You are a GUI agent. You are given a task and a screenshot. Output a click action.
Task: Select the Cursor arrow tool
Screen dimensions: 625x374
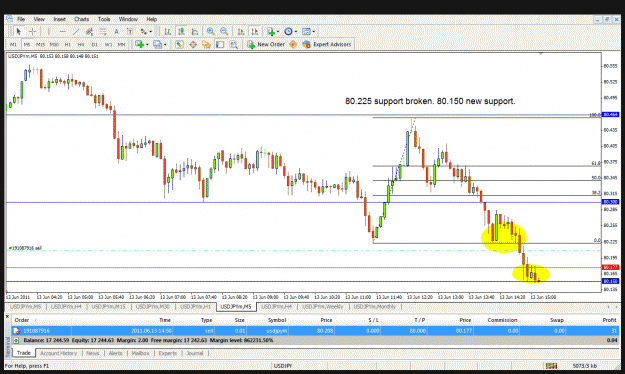pyautogui.click(x=18, y=31)
